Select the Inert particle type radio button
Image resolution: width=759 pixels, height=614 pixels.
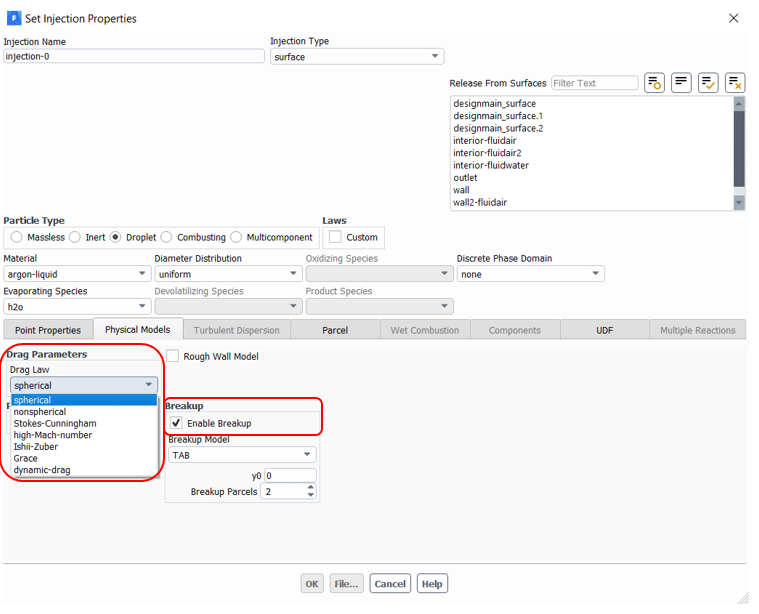76,237
